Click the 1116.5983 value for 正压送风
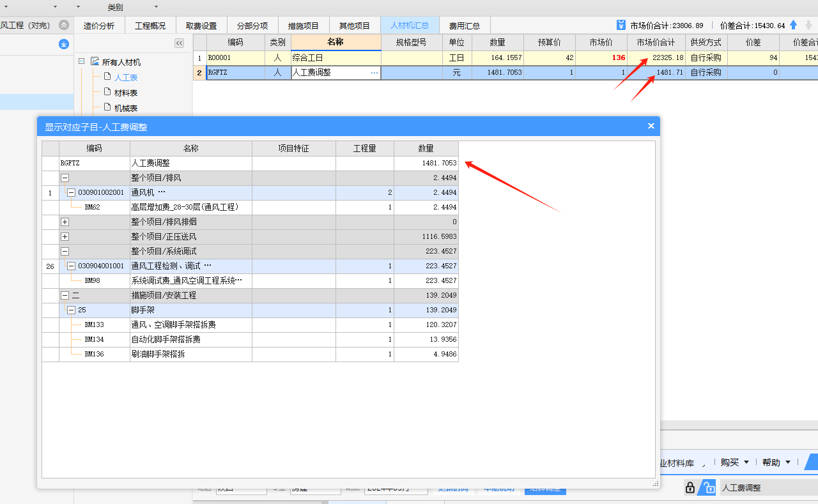 [426, 236]
